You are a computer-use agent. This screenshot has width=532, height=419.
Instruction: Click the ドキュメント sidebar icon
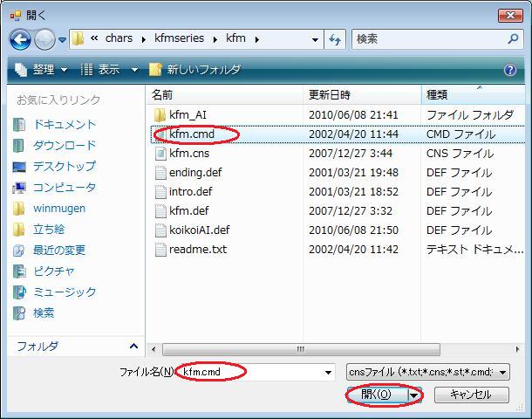(19, 125)
